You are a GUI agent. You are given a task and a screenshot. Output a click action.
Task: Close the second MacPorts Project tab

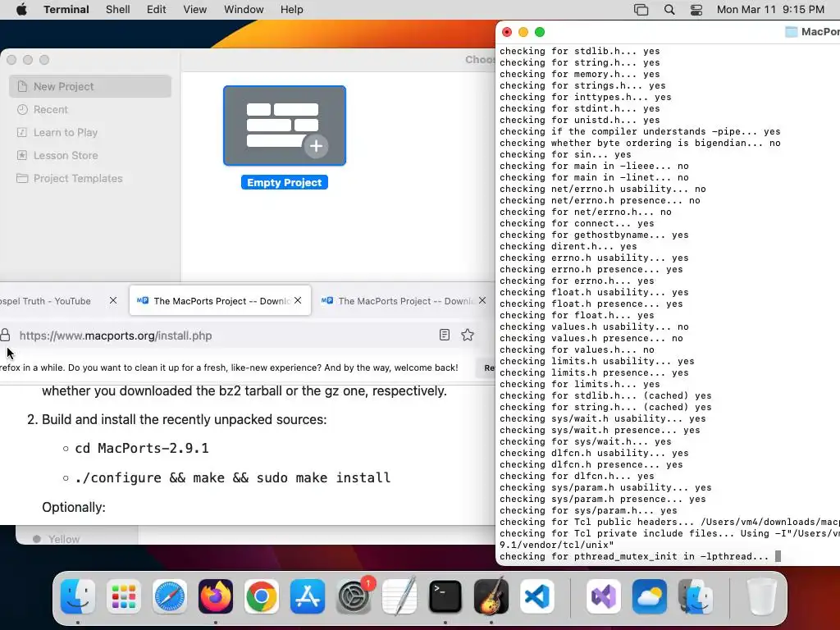[x=482, y=300]
